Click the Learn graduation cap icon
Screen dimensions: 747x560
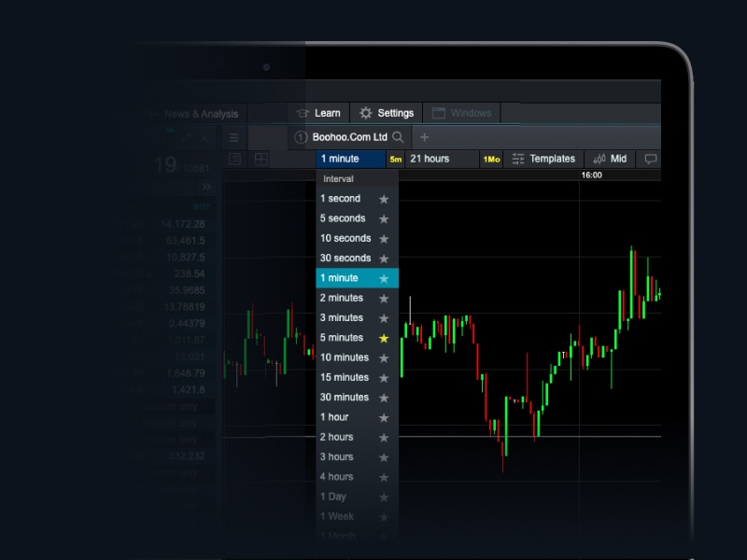(x=303, y=112)
